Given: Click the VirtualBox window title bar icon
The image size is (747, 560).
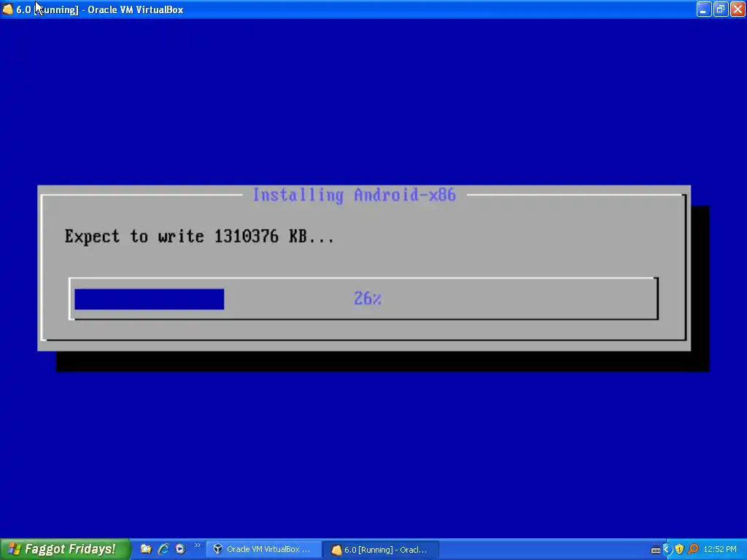Looking at the screenshot, I should (x=7, y=9).
